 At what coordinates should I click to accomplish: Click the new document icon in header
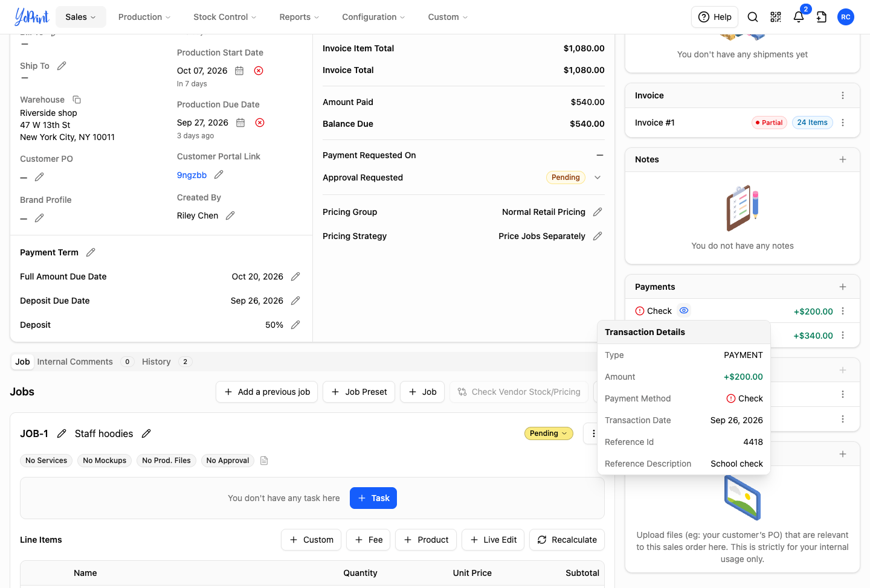coord(822,17)
